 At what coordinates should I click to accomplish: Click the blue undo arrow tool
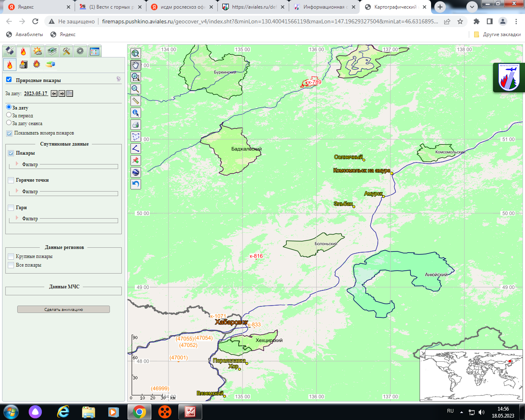tap(136, 184)
